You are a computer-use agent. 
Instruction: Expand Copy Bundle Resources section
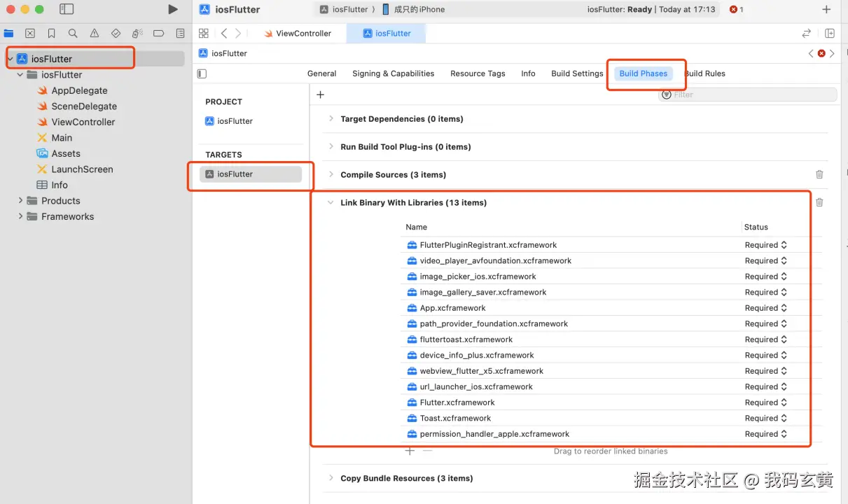[x=331, y=478]
